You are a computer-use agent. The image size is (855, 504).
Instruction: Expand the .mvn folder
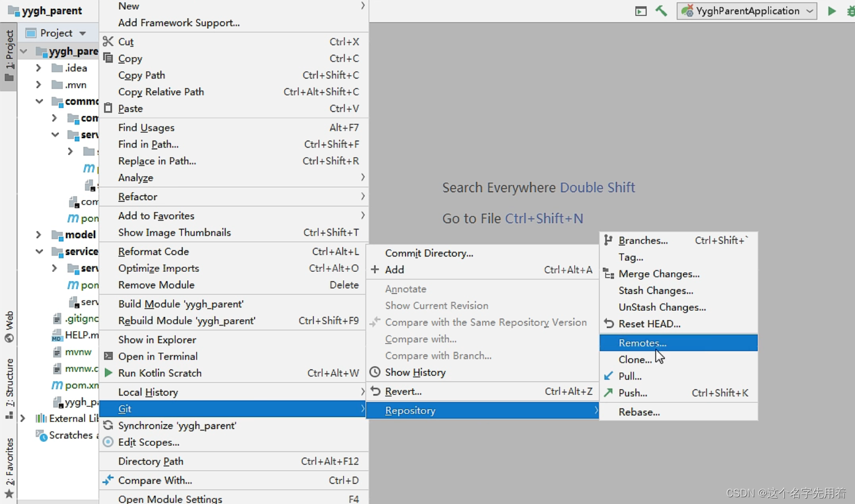[x=38, y=85]
